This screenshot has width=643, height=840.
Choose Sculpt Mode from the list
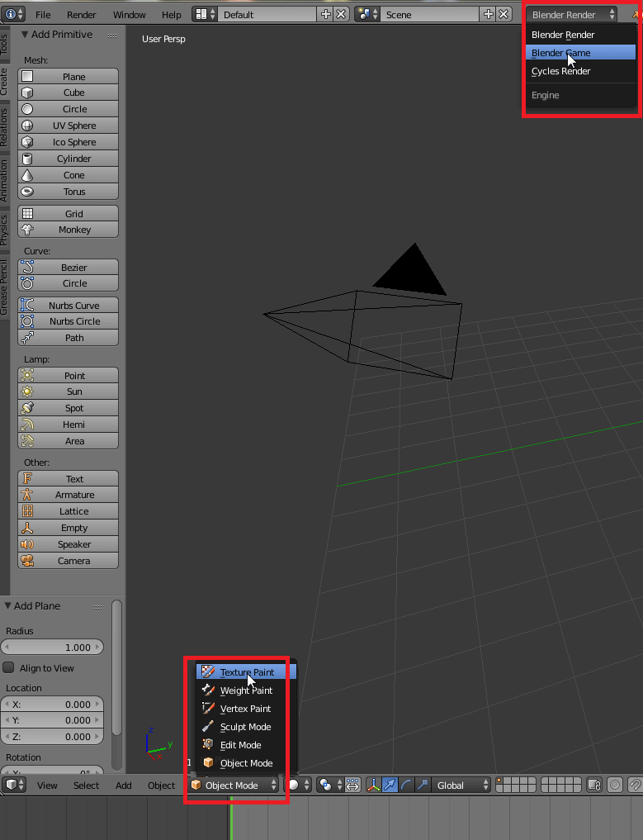pos(246,727)
